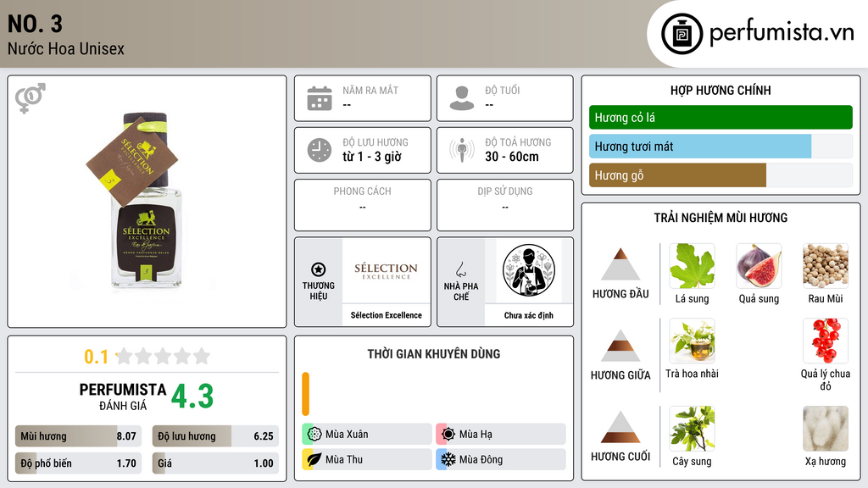Click the Hương cuối pyramid icon
868x488 pixels.
coord(620,427)
